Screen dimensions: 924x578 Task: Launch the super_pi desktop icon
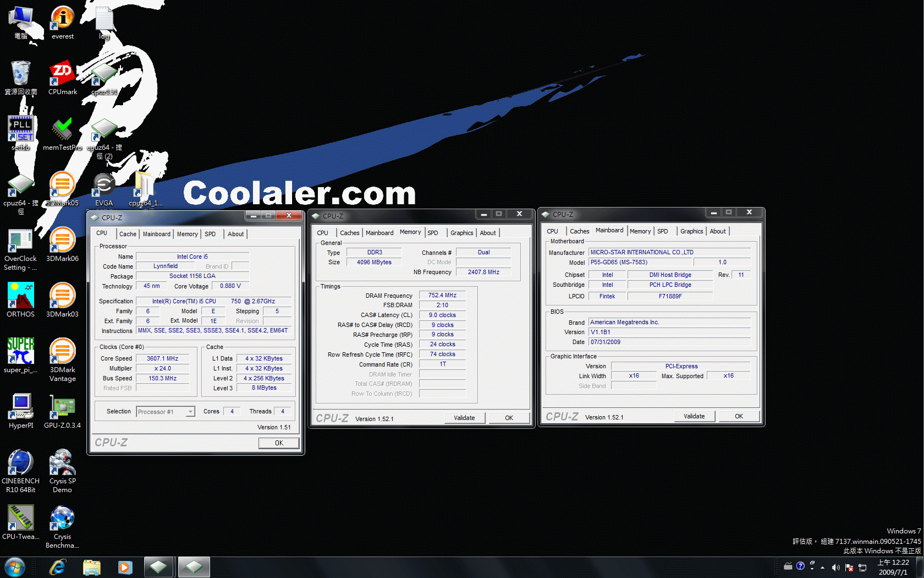[x=21, y=356]
